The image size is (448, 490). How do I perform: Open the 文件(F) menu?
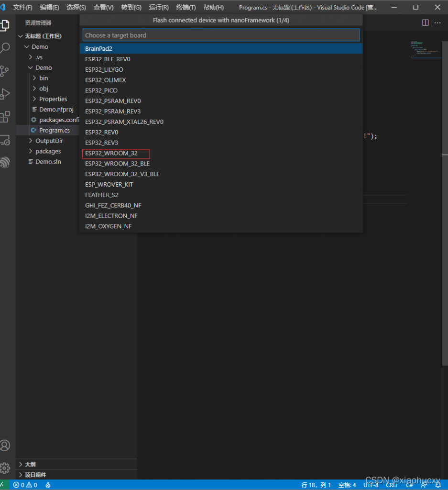pyautogui.click(x=23, y=7)
